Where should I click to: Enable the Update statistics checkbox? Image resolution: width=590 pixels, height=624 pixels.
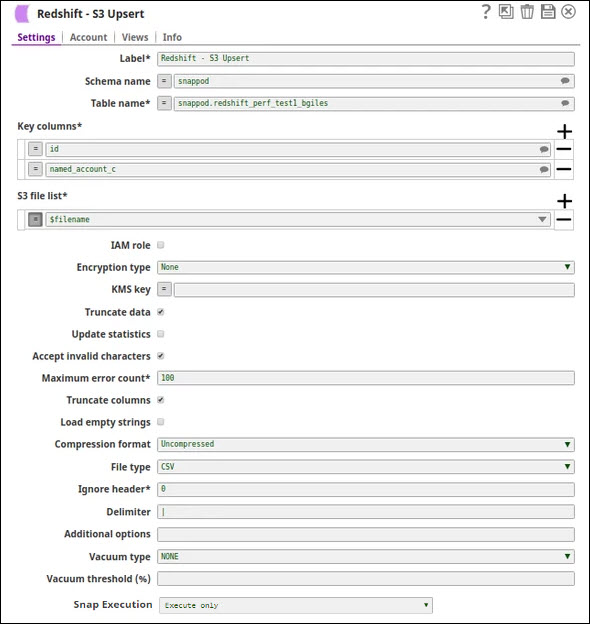(161, 334)
